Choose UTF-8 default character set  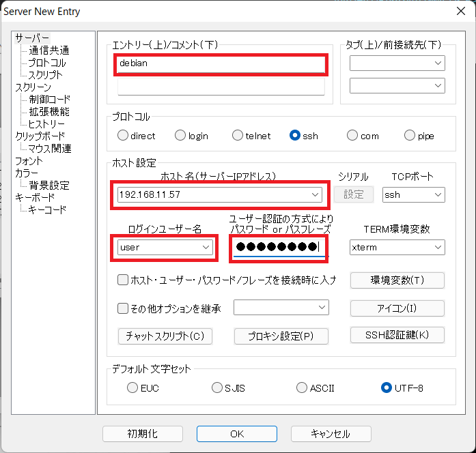click(387, 388)
